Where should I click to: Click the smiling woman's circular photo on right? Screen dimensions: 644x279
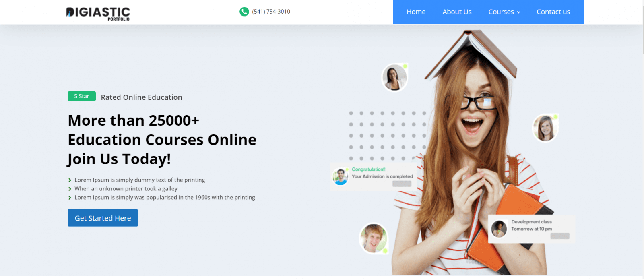pos(545,128)
